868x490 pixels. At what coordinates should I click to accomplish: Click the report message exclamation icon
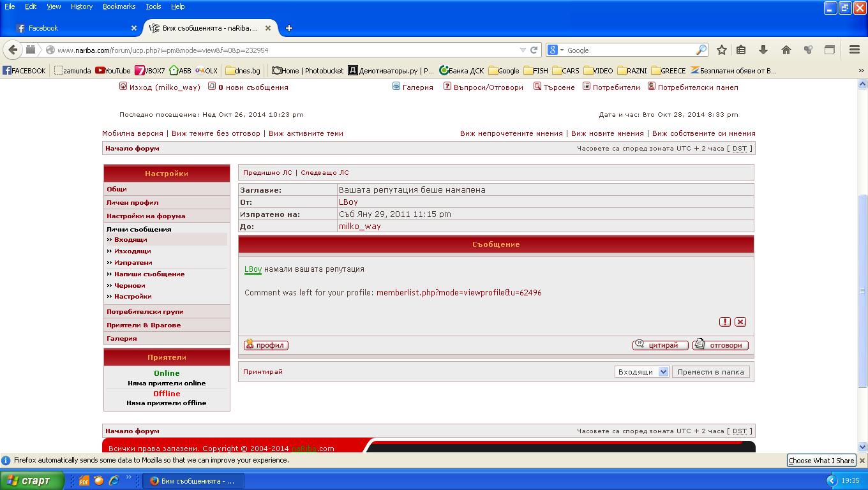[725, 322]
